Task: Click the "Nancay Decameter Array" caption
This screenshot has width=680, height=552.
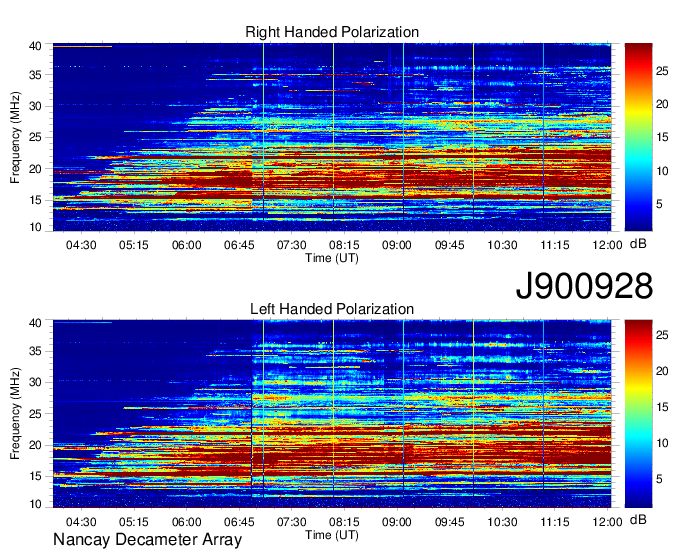Action: click(x=147, y=540)
